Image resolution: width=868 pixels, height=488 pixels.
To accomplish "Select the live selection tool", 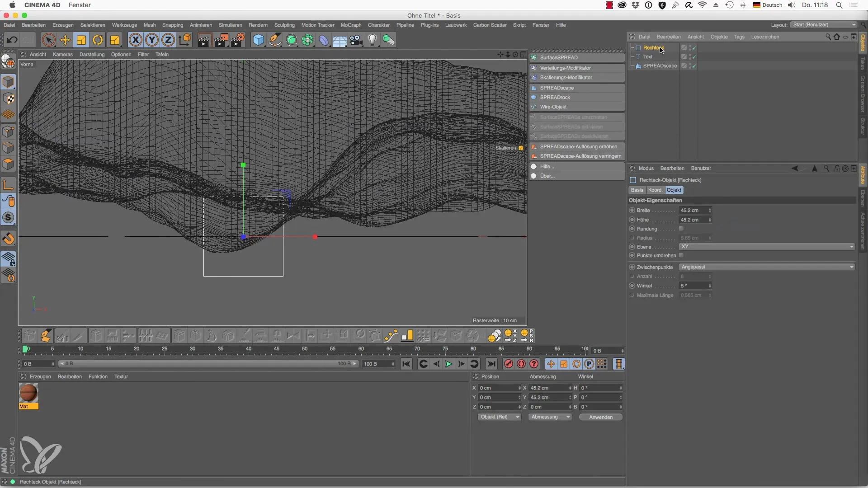I will (48, 40).
